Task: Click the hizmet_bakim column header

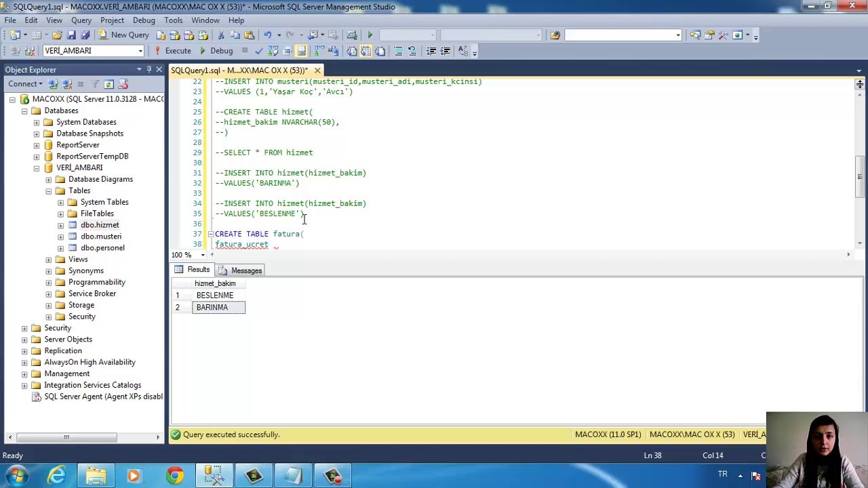Action: [x=219, y=284]
